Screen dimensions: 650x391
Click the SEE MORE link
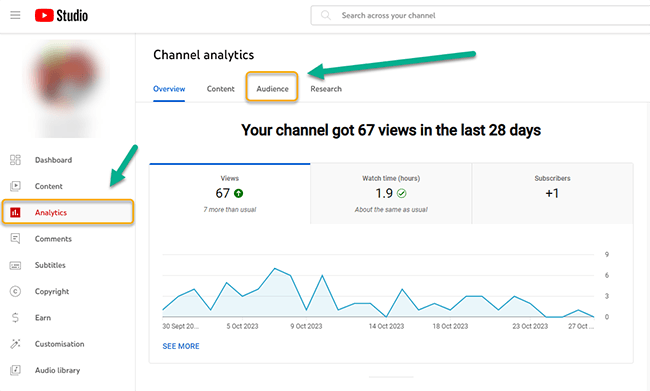click(181, 346)
